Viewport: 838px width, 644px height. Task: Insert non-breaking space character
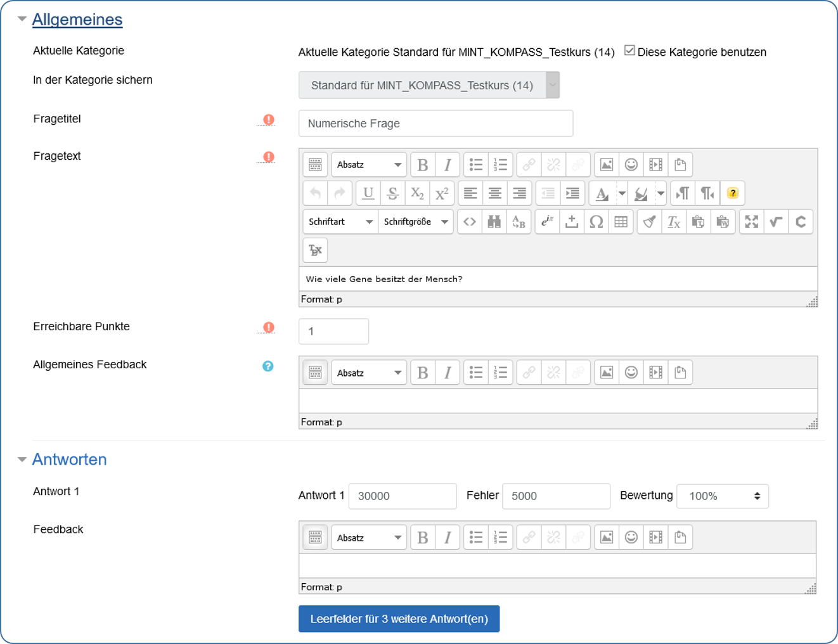[572, 222]
